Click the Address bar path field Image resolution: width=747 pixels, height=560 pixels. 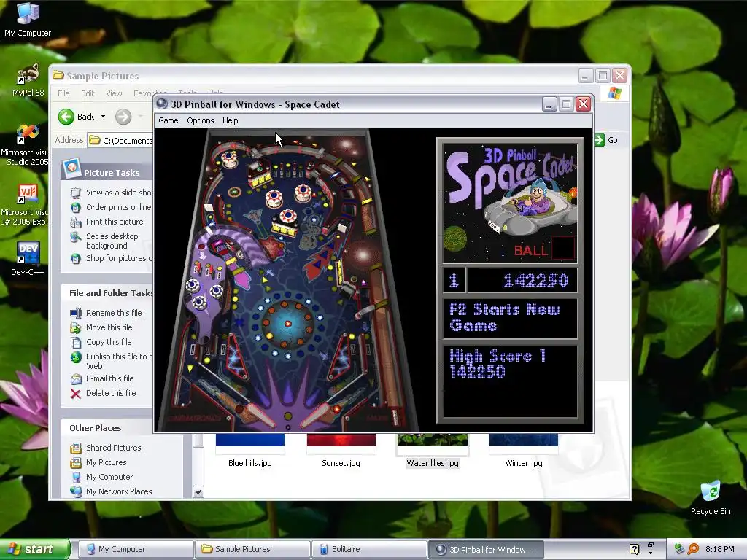coord(120,140)
